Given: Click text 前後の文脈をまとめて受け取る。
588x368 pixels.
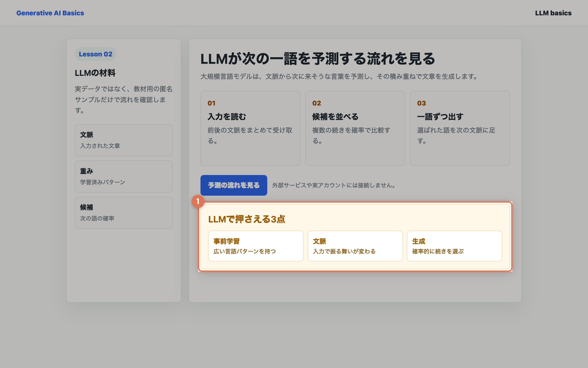Looking at the screenshot, I should point(250,136).
